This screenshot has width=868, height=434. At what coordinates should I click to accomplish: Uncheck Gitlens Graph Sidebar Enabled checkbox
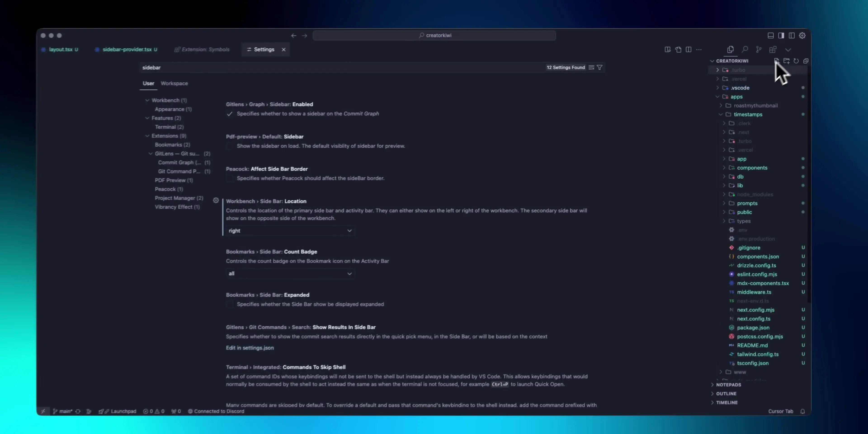(230, 114)
